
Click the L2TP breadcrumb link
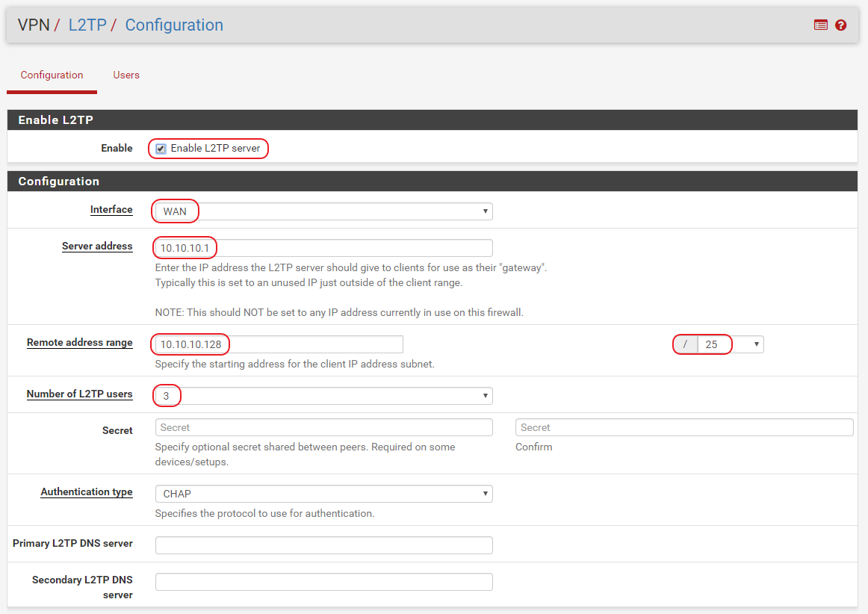point(87,25)
